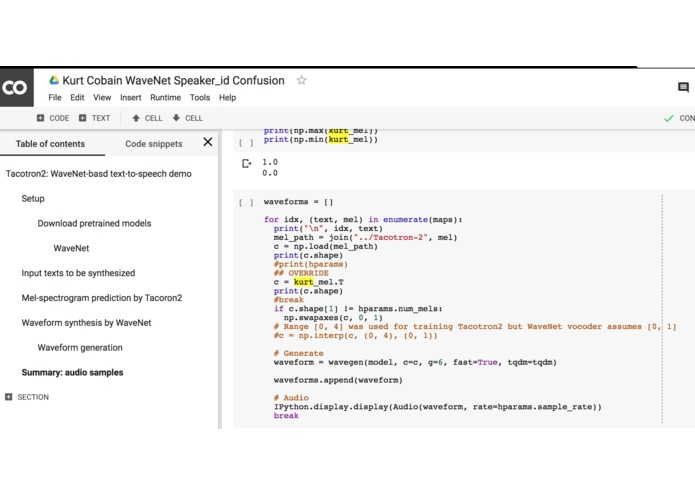This screenshot has height=494, width=695.
Task: Click the '#c = np.interp' comment line
Action: click(355, 335)
